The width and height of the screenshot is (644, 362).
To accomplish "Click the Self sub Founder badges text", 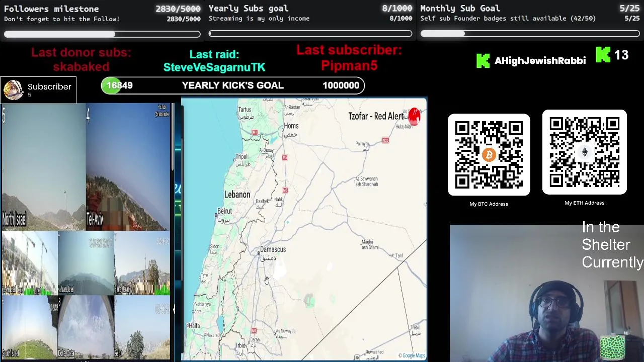I will 508,19.
